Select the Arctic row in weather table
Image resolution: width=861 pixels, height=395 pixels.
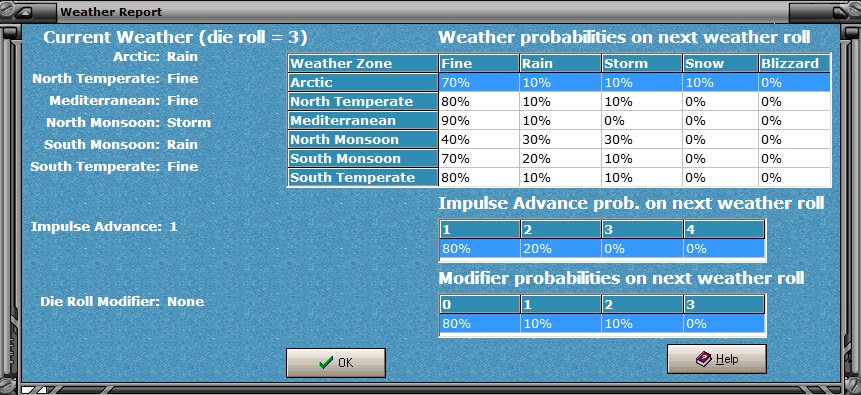560,82
